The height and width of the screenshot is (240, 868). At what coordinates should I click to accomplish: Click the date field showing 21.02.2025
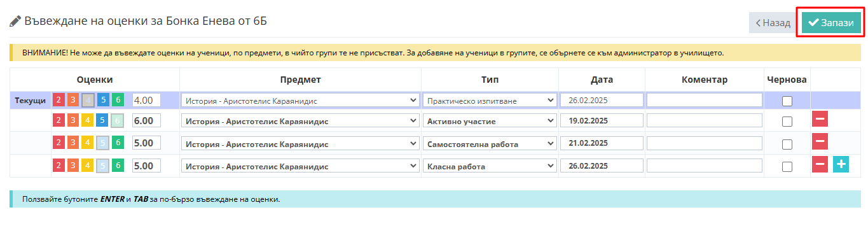(602, 143)
